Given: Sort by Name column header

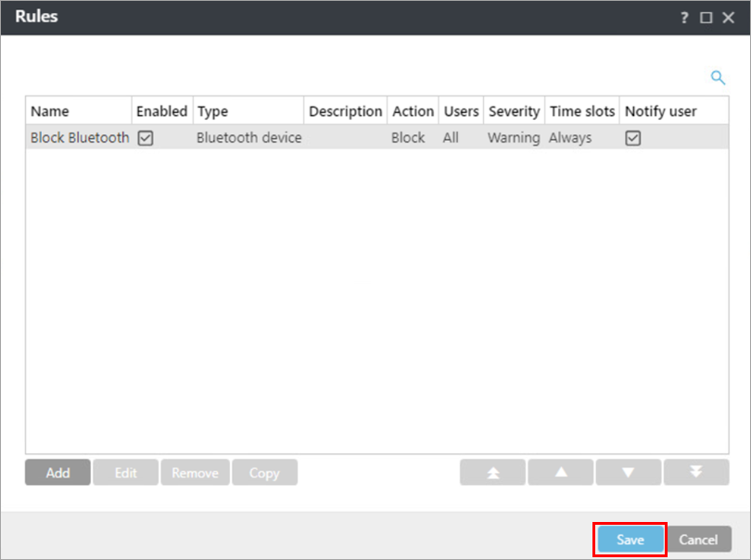Looking at the screenshot, I should pos(50,111).
